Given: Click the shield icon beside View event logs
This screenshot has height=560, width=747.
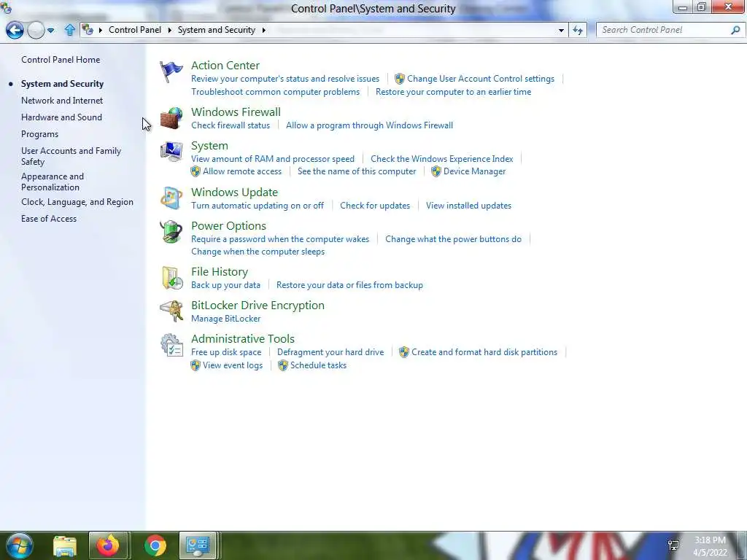Looking at the screenshot, I should pyautogui.click(x=196, y=365).
